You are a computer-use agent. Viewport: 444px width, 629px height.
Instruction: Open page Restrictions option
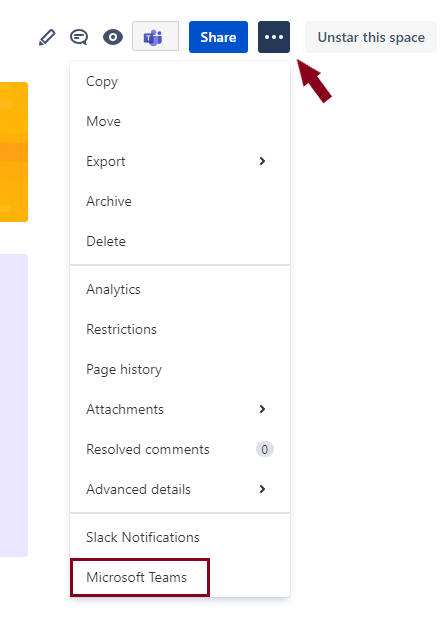(x=180, y=329)
